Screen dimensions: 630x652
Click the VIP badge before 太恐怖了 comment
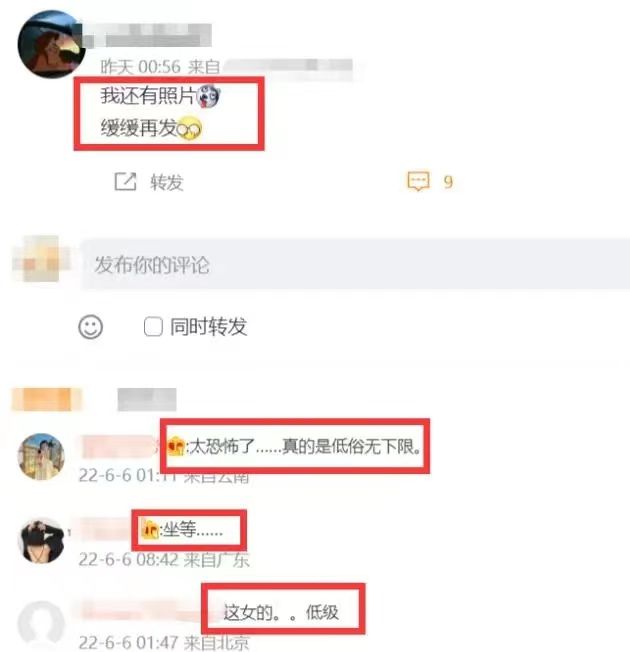point(176,446)
